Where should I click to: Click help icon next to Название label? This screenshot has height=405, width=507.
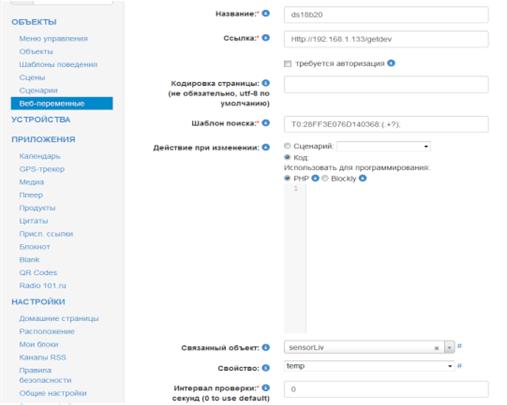click(x=266, y=14)
